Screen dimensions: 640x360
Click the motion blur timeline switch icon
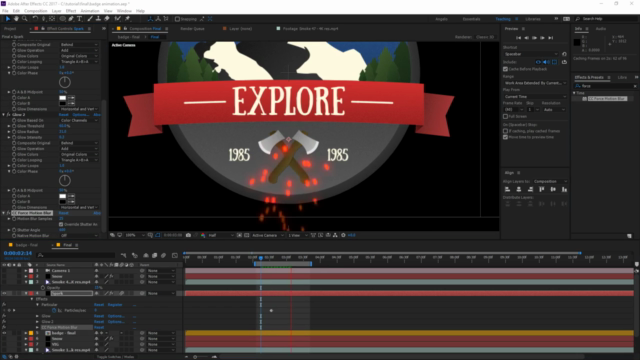click(164, 256)
